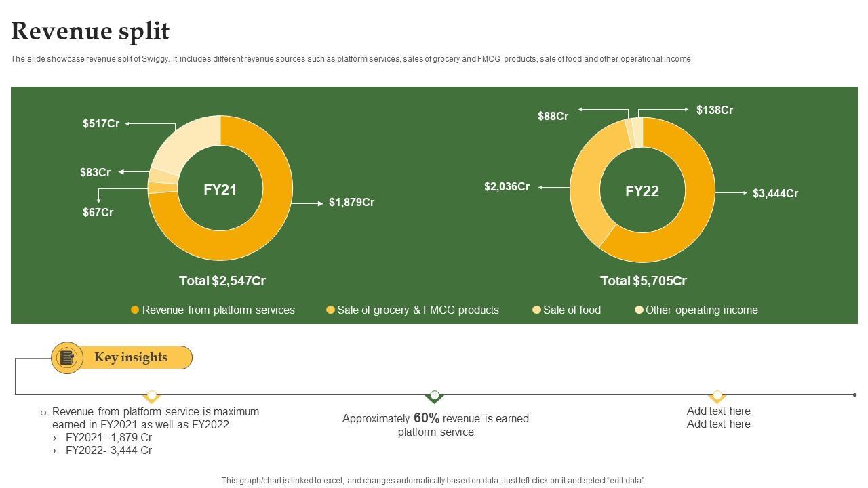Image resolution: width=868 pixels, height=488 pixels.
Task: Click the Approximately 60% revenue text block
Action: coord(435,425)
